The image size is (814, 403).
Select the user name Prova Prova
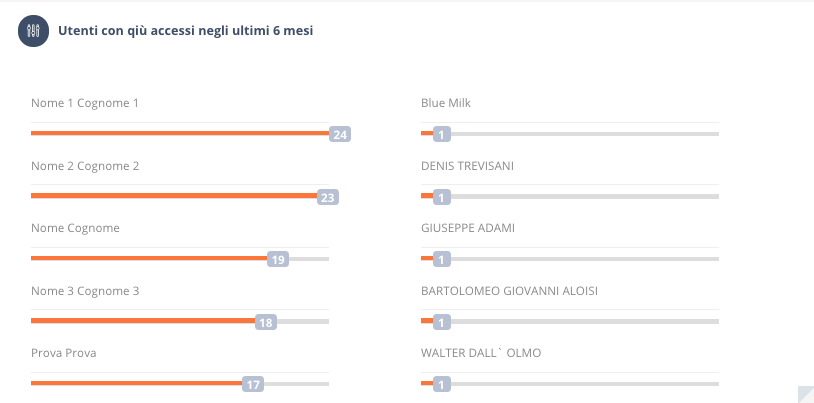(63, 353)
